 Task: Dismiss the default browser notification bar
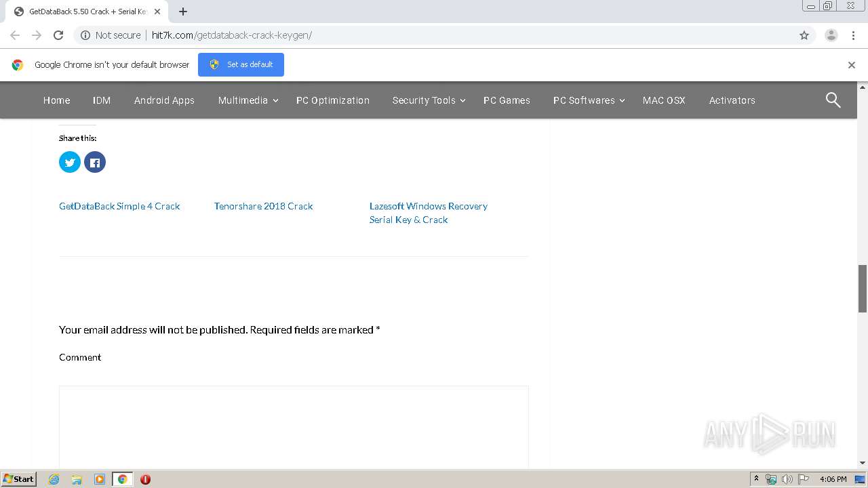tap(852, 65)
